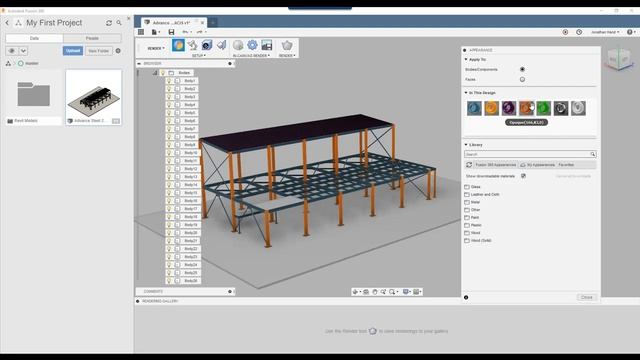The width and height of the screenshot is (640, 360).
Task: Open Display Settings in navigation bar
Action: click(x=406, y=292)
